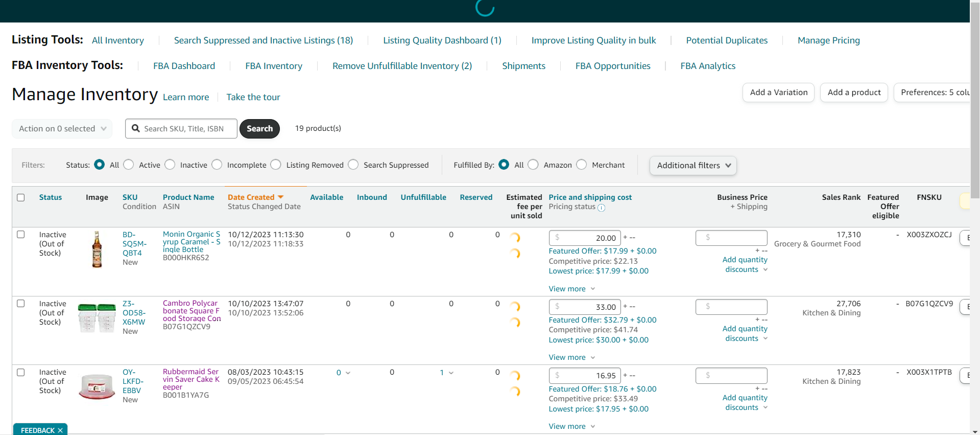The width and height of the screenshot is (980, 435).
Task: Select All under Fulfilled By
Action: click(x=504, y=165)
